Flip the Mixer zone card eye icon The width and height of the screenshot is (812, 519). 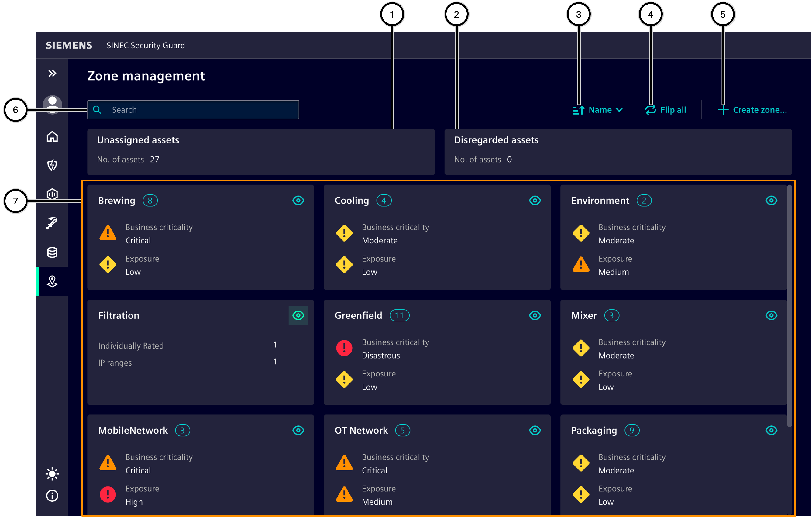pyautogui.click(x=771, y=315)
